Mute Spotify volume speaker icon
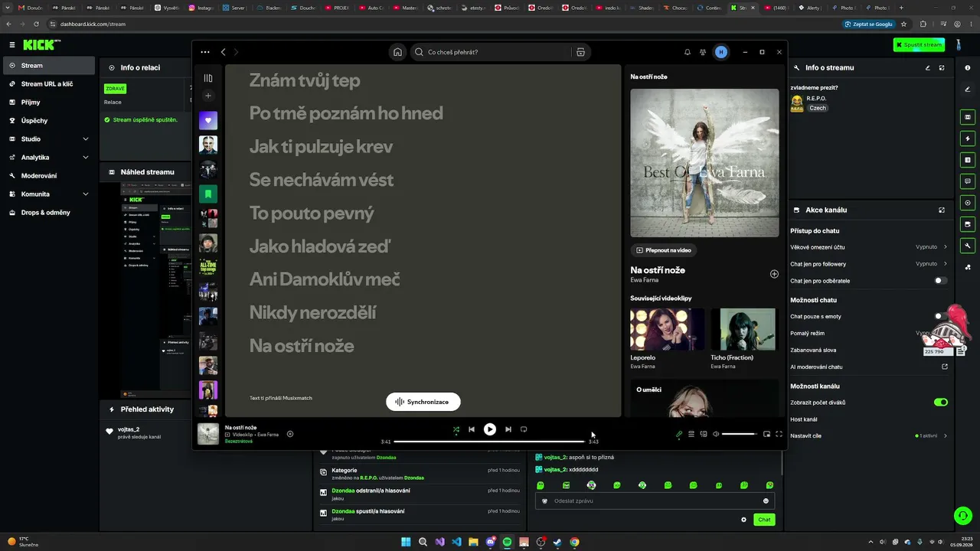Screen dimensions: 980x551 pos(716,434)
